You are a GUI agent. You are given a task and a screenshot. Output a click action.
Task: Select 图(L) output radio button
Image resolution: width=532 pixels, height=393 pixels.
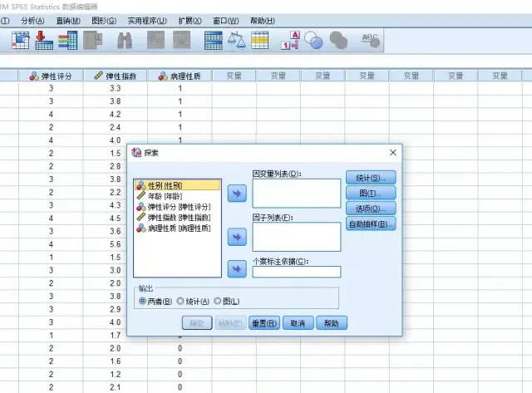(218, 301)
